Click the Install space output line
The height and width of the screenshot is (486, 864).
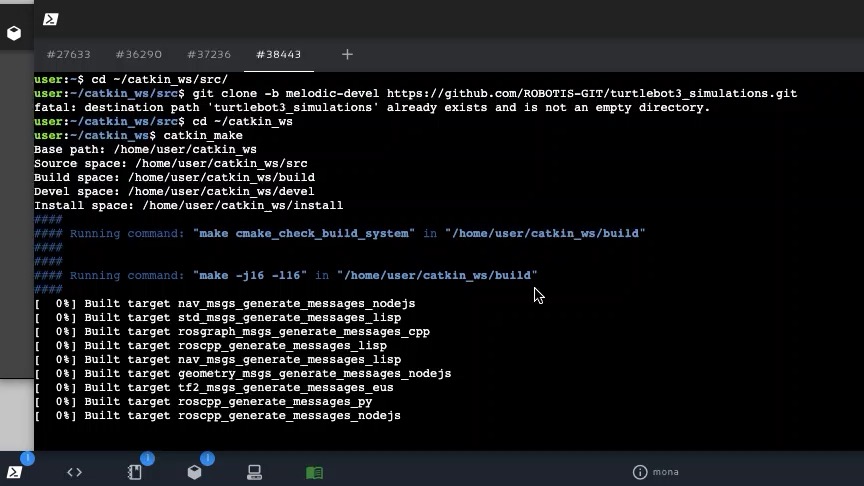(188, 206)
